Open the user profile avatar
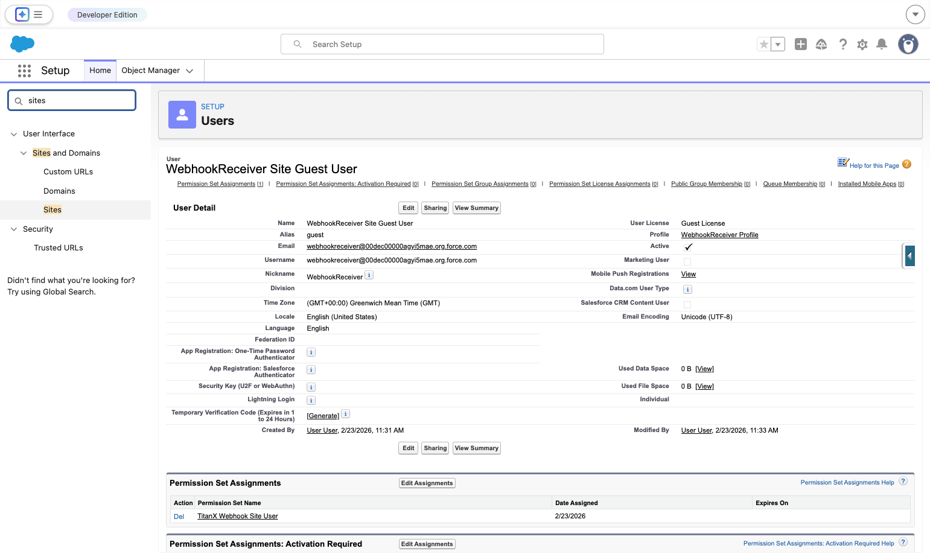This screenshot has width=930, height=560. (x=908, y=44)
